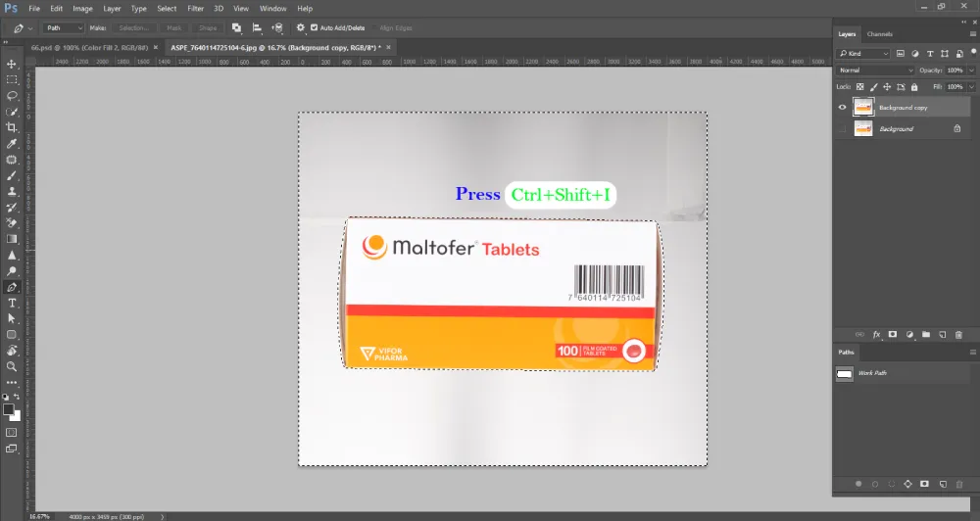Viewport: 980px width, 521px height.
Task: Open the Layers panel options menu
Action: [972, 34]
